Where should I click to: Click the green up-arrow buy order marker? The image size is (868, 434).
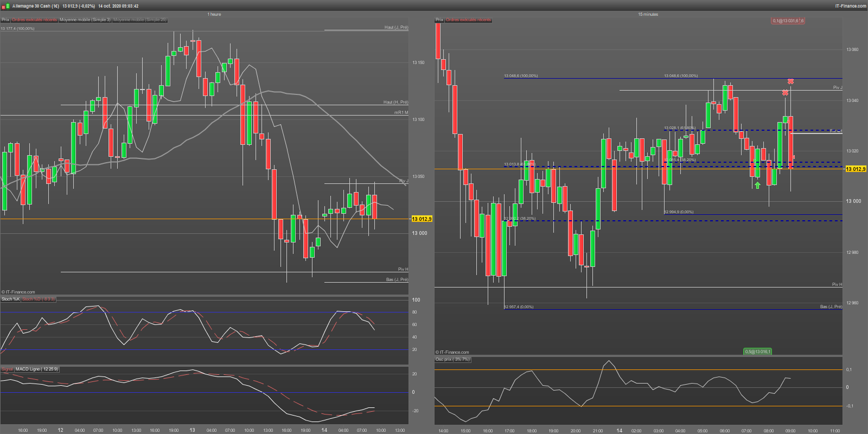pos(757,185)
